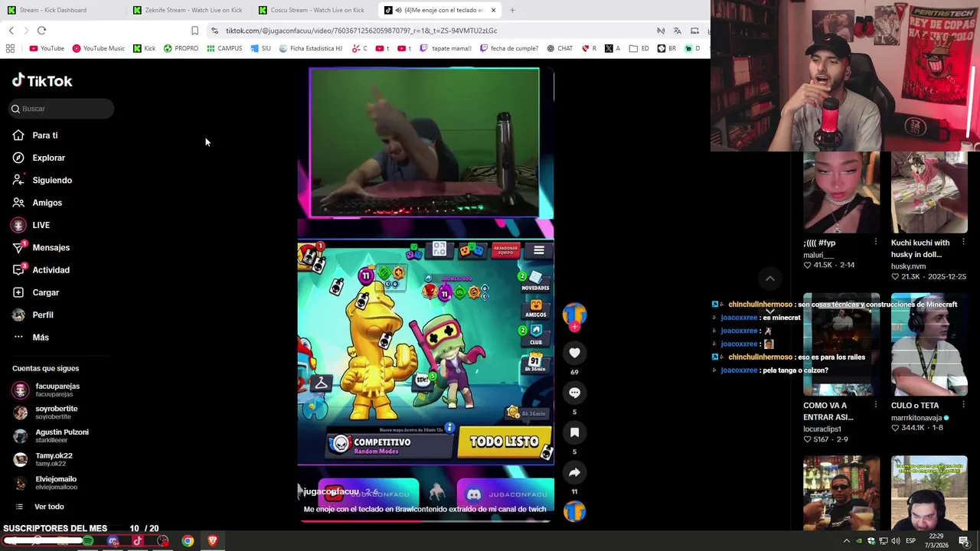Open CAMPUS bookmark

coord(224,48)
